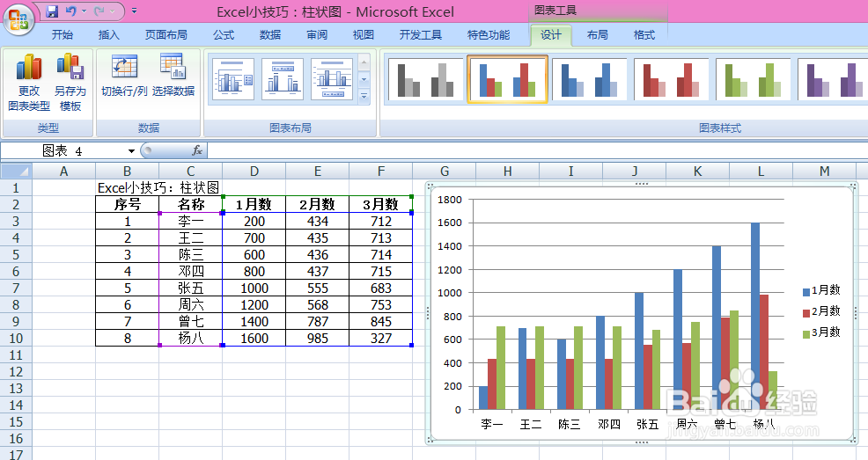
Task: Save the workbook with the floppy icon
Action: point(52,11)
